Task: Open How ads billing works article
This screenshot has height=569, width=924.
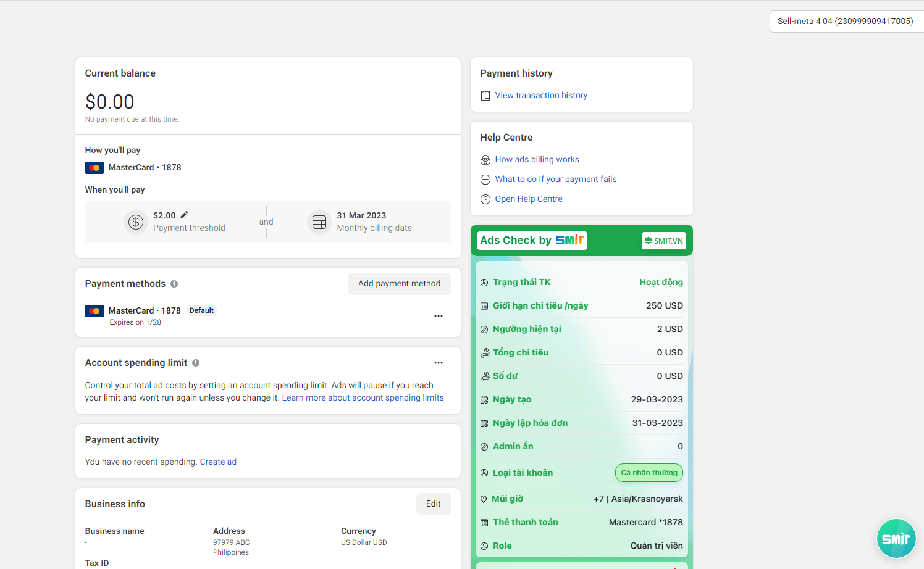Action: point(537,160)
